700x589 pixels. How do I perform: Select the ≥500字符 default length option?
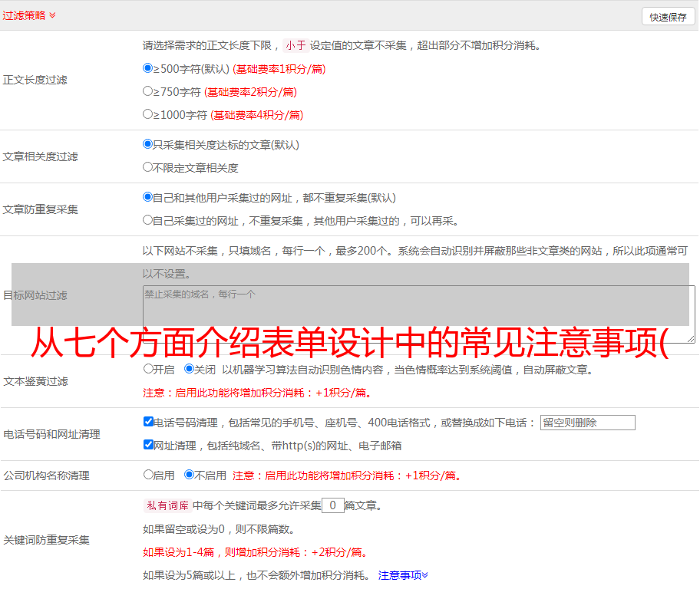click(x=148, y=68)
